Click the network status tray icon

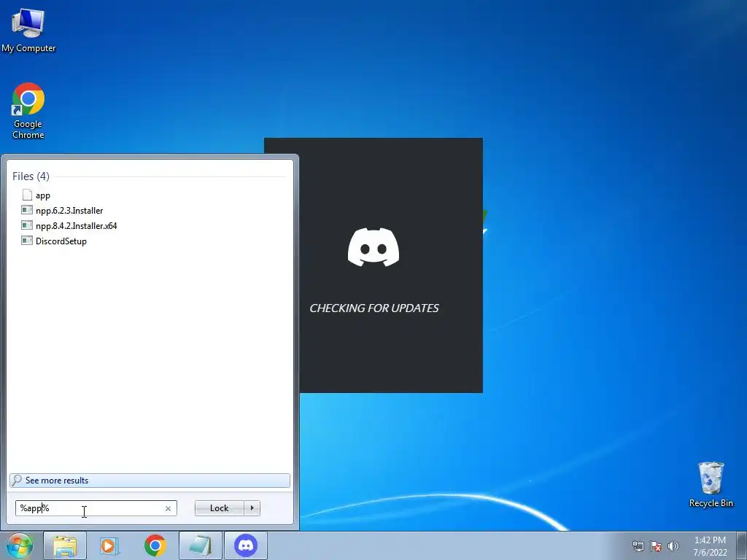(638, 546)
